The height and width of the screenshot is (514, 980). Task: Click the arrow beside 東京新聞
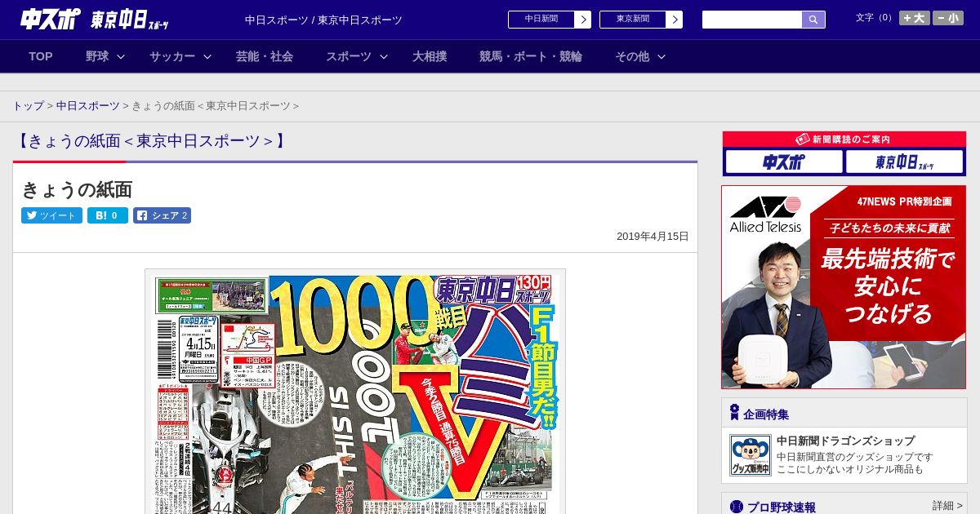pyautogui.click(x=675, y=20)
